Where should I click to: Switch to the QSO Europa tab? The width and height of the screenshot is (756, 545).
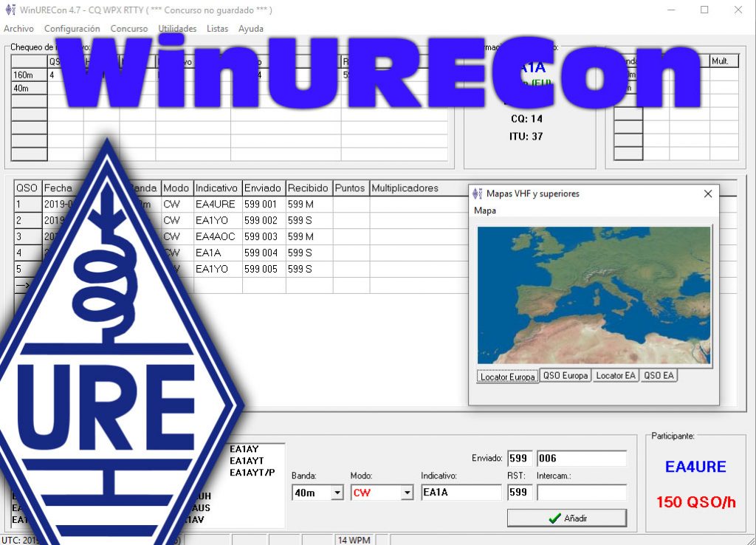(x=566, y=375)
